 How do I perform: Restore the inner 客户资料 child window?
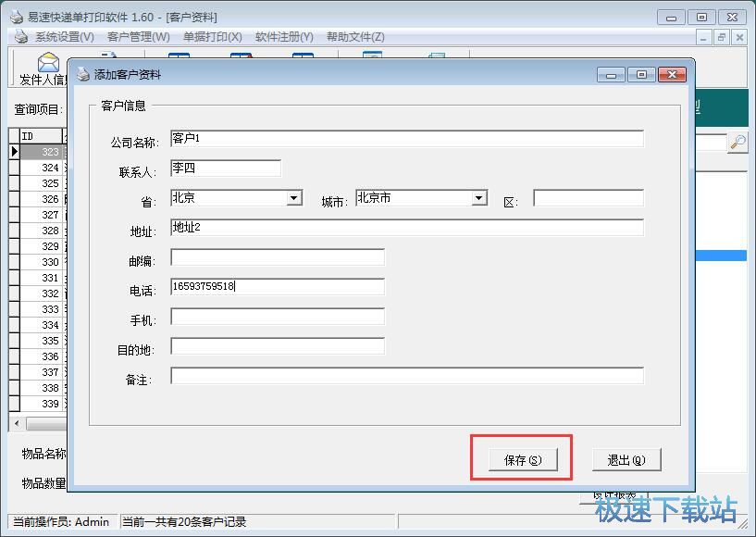(721, 37)
